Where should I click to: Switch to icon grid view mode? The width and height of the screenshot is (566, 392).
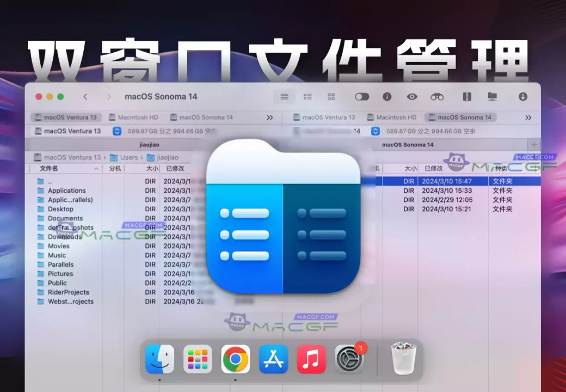tap(331, 96)
